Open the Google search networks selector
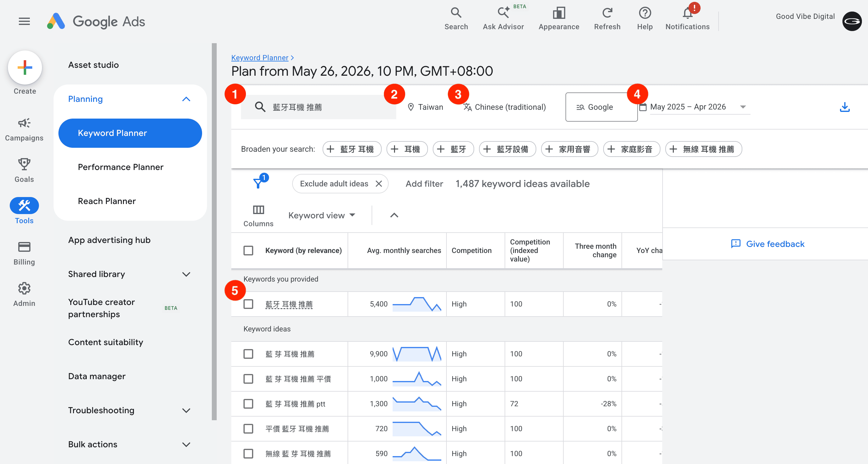Viewport: 868px width, 464px height. pos(601,107)
